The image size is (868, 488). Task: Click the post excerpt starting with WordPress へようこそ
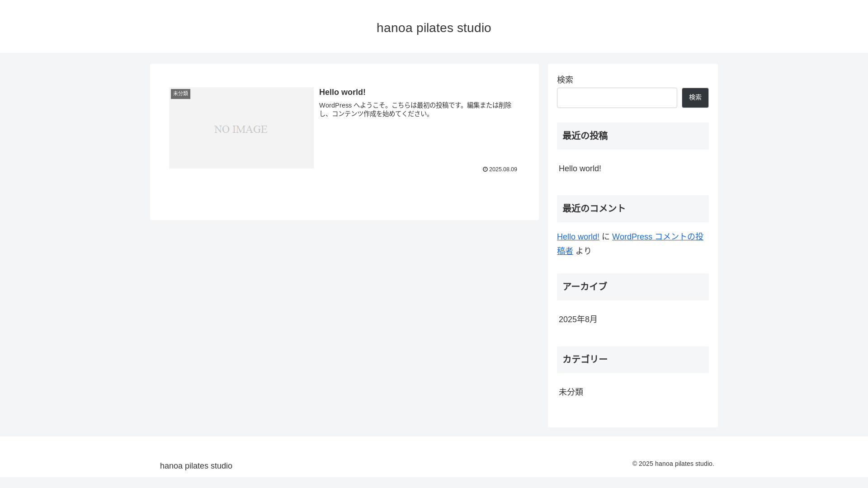(x=415, y=109)
